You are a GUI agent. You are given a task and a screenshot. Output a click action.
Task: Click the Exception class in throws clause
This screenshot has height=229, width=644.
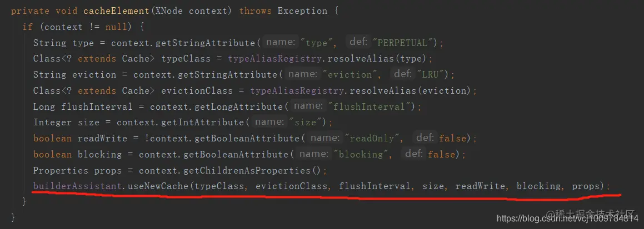[x=302, y=11]
